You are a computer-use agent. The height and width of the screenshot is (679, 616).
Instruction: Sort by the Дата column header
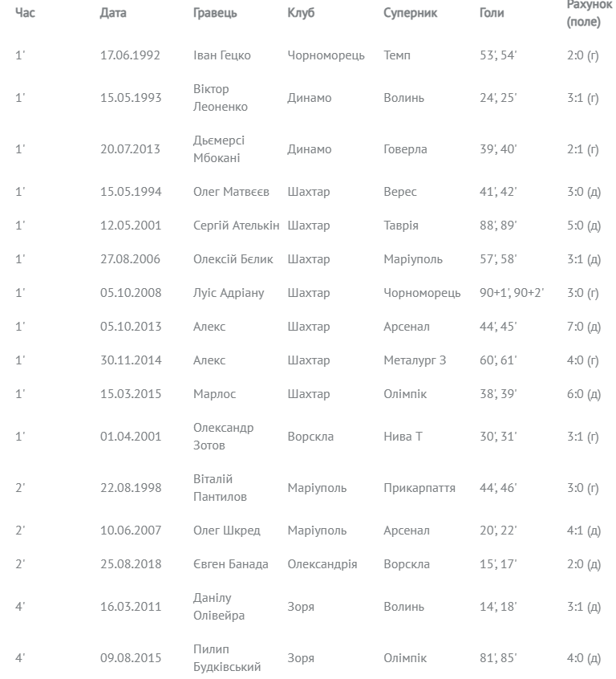tap(113, 14)
